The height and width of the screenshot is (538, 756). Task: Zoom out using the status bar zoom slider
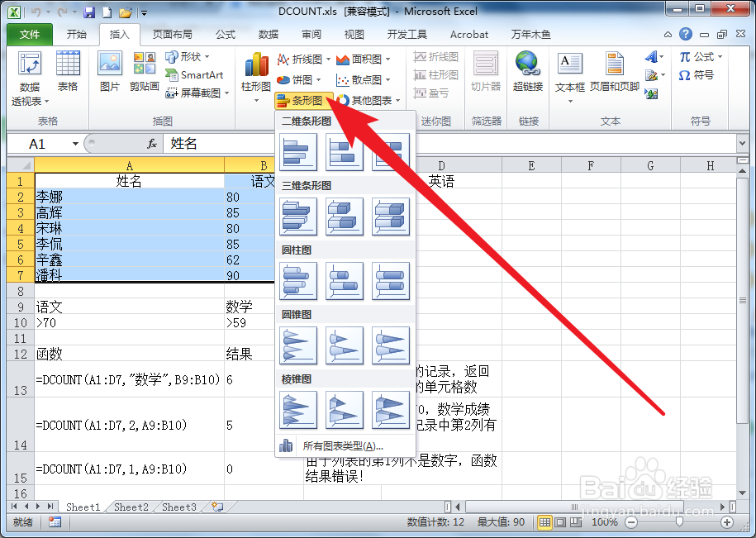click(x=630, y=522)
